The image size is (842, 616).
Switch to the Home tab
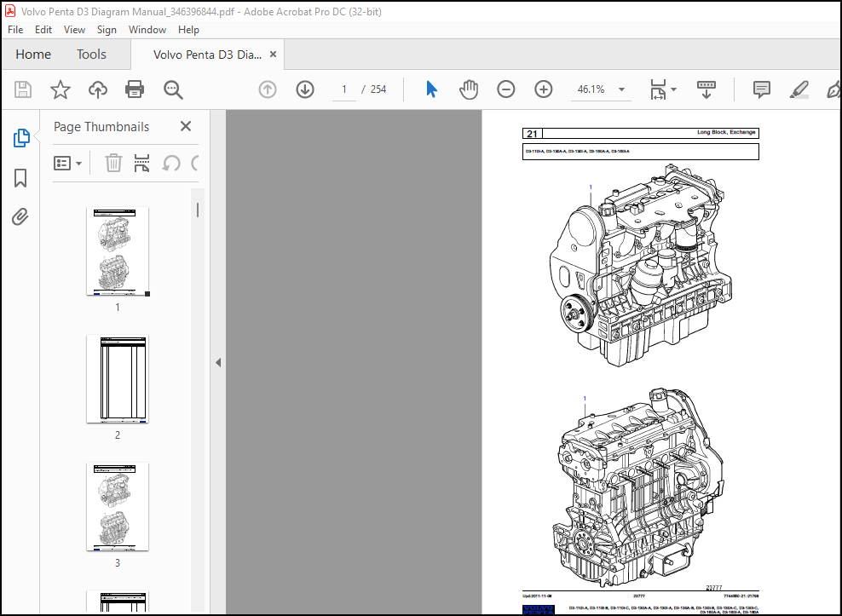(33, 55)
